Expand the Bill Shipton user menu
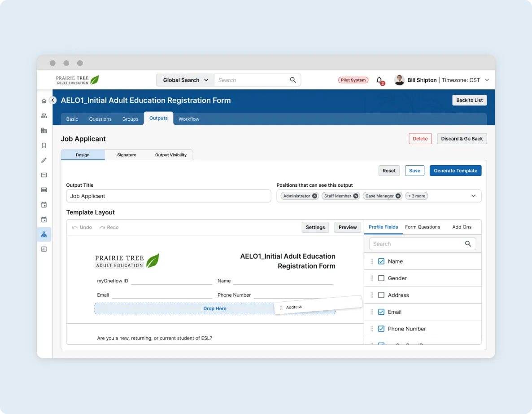The image size is (532, 414). coord(487,80)
